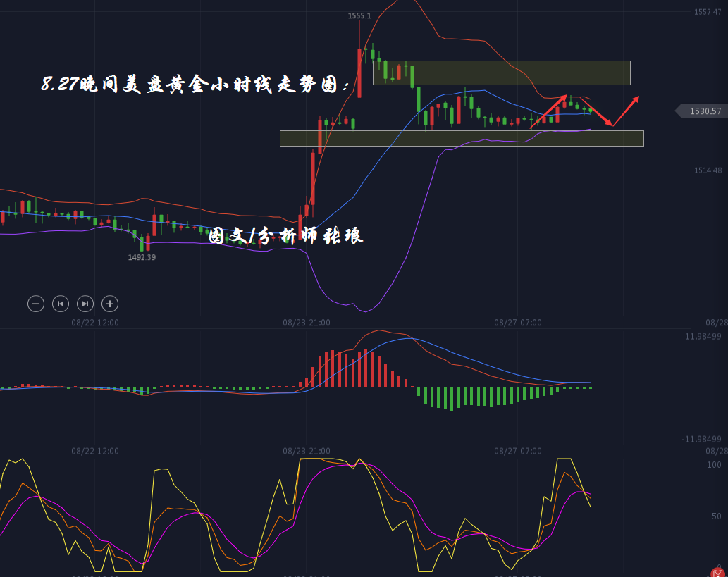The height and width of the screenshot is (577, 728).
Task: Select the 1557.47 price axis value
Action: click(x=708, y=12)
